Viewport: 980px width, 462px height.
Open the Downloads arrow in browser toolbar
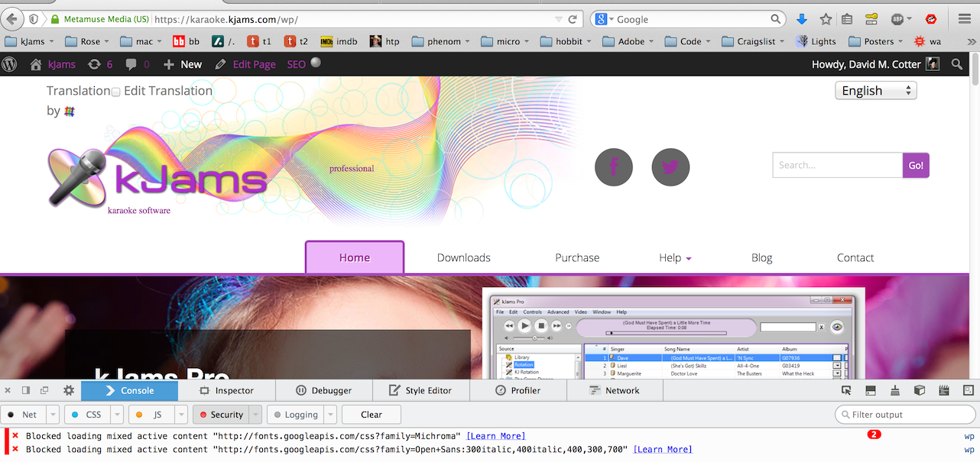click(801, 19)
